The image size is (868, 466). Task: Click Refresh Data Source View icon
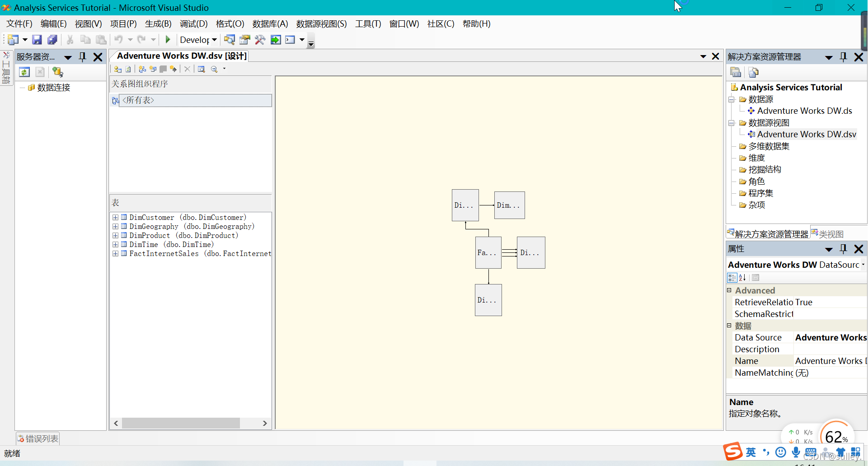click(x=129, y=69)
